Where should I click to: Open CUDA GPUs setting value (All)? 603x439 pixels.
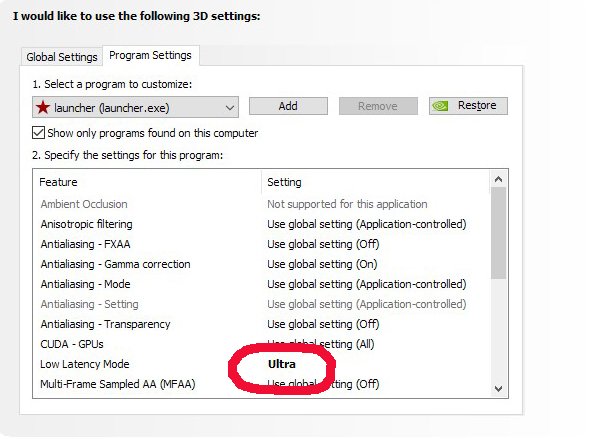[320, 344]
